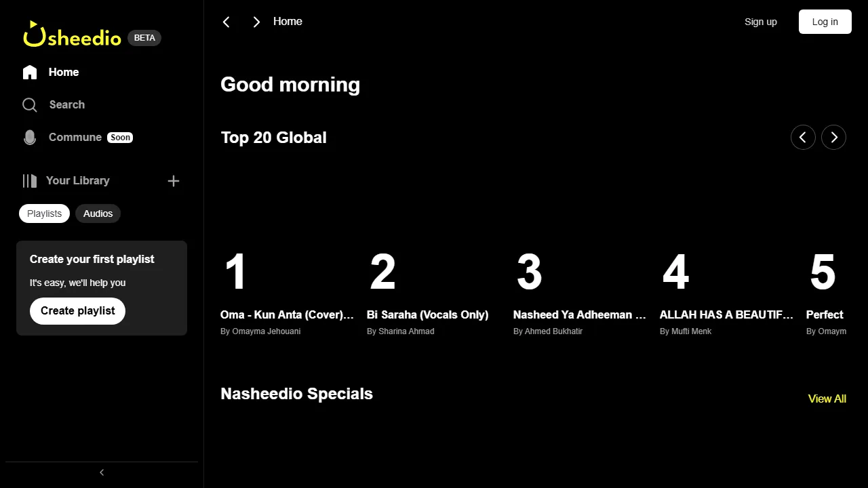Click the Log in button

[825, 22]
